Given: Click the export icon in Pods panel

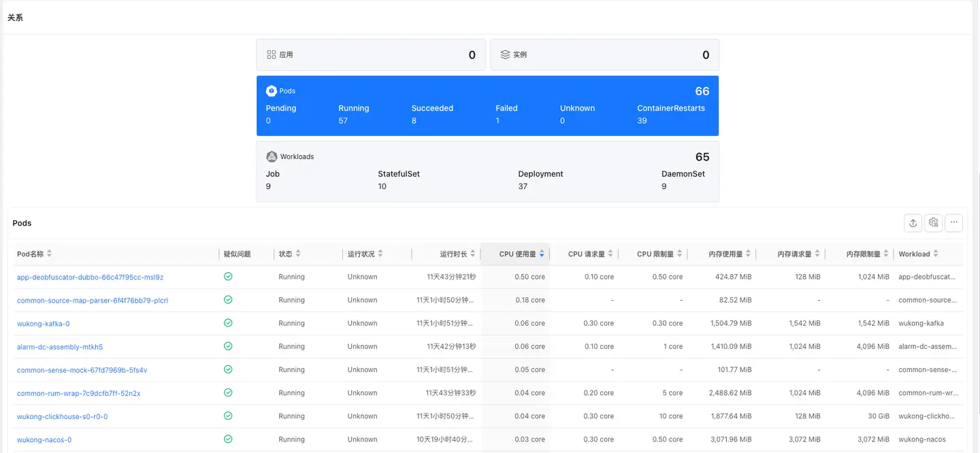Looking at the screenshot, I should click(913, 222).
